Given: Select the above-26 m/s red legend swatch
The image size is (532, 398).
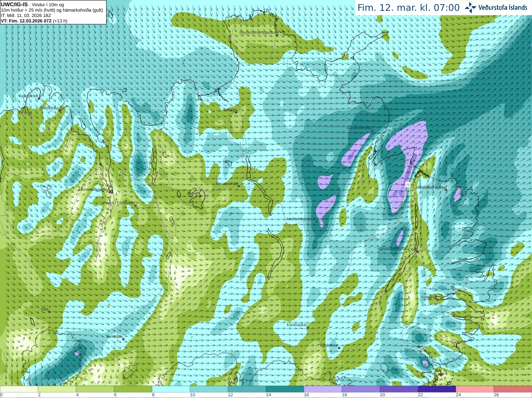Looking at the screenshot, I should (513, 389).
